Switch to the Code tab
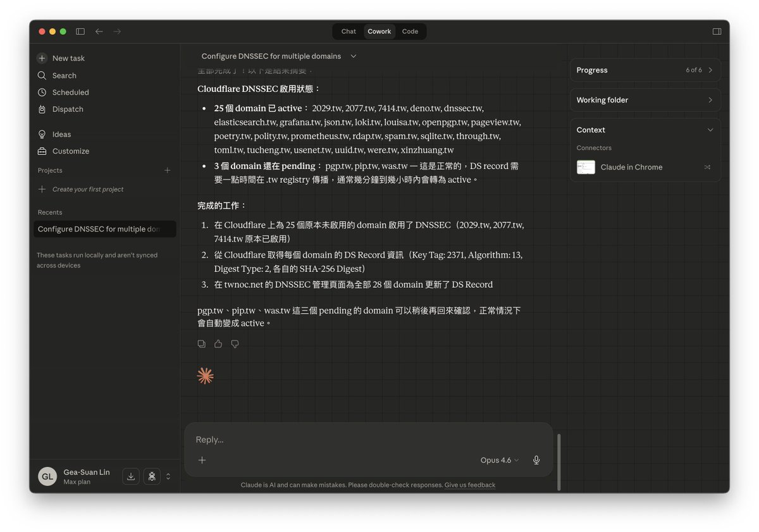This screenshot has height=532, width=759. tap(410, 32)
